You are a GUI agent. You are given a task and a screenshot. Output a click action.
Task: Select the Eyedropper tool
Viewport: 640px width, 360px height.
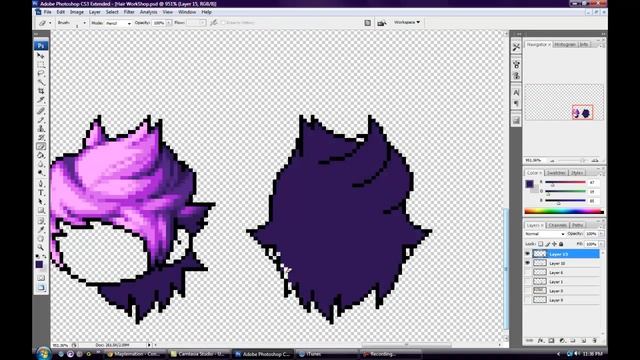41,230
